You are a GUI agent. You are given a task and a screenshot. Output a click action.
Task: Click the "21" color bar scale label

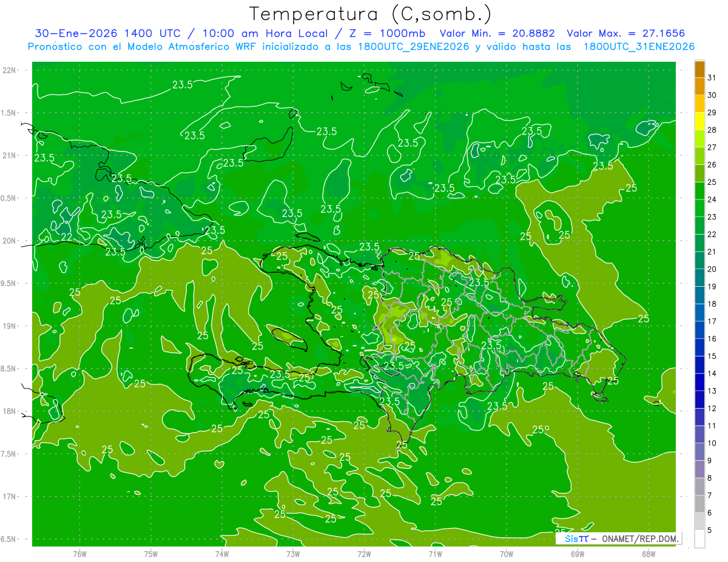[712, 252]
